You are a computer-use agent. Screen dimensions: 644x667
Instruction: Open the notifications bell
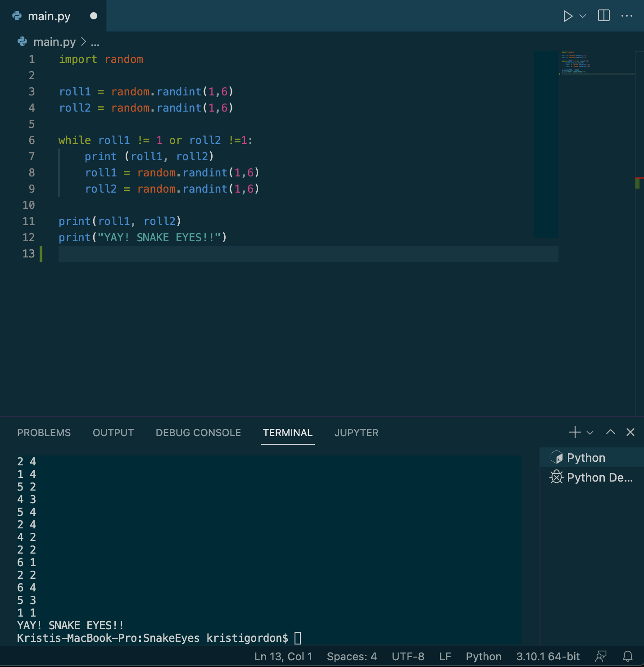pyautogui.click(x=628, y=656)
